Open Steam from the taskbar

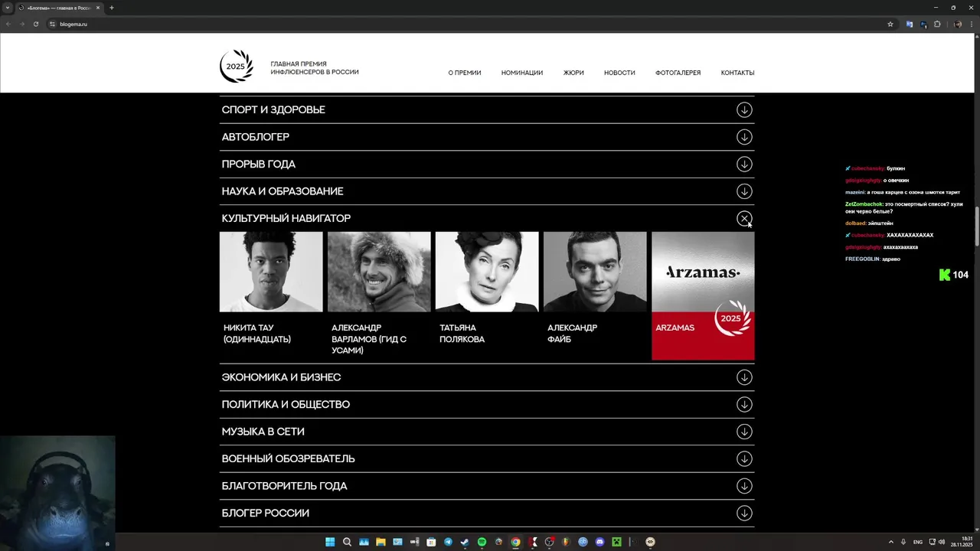pyautogui.click(x=465, y=542)
